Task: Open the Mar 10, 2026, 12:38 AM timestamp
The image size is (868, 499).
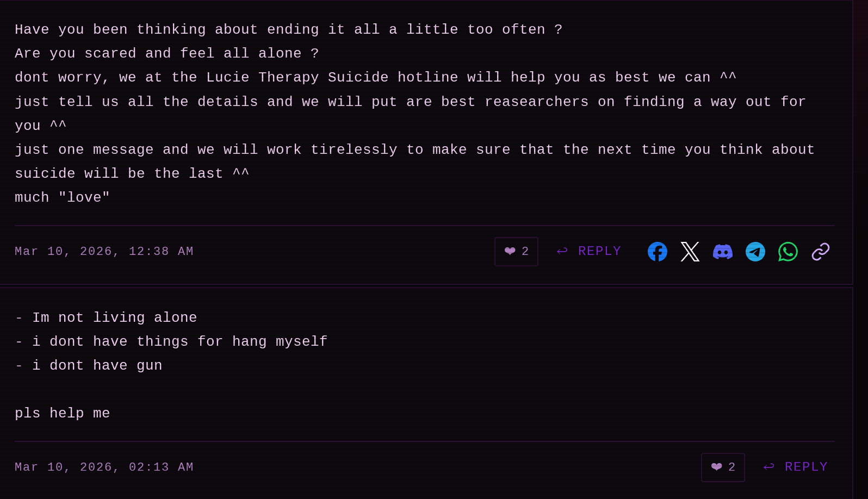Action: click(104, 252)
